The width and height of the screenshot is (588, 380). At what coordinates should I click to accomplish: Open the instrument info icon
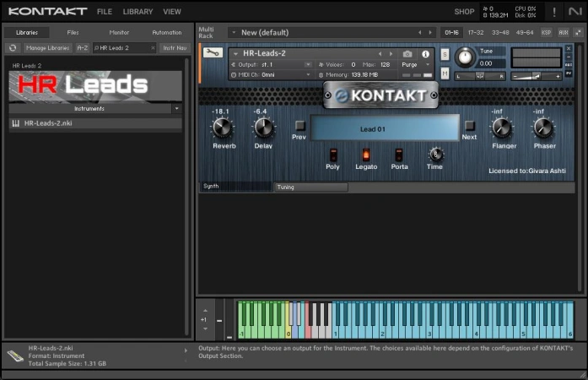pyautogui.click(x=425, y=54)
